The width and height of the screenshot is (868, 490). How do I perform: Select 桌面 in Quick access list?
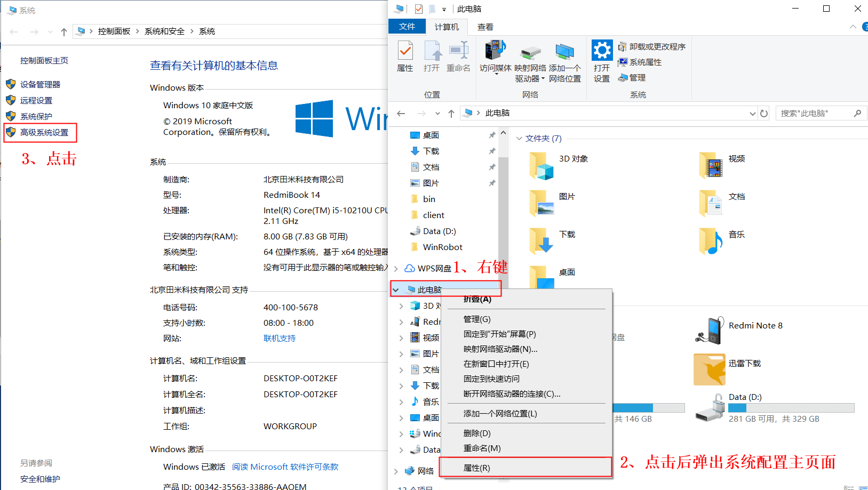[431, 135]
